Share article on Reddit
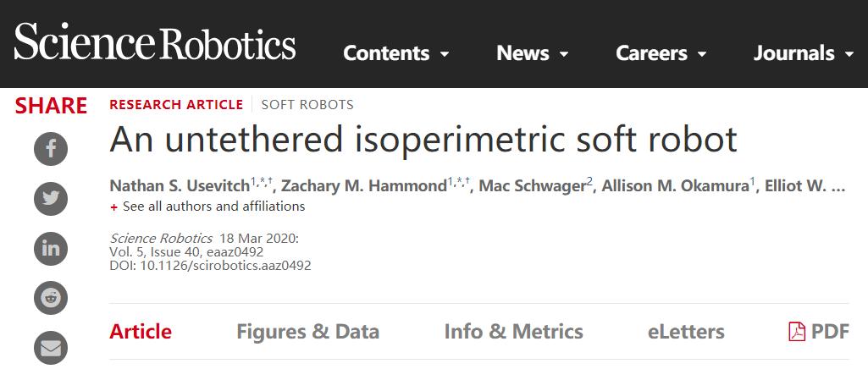 point(50,297)
